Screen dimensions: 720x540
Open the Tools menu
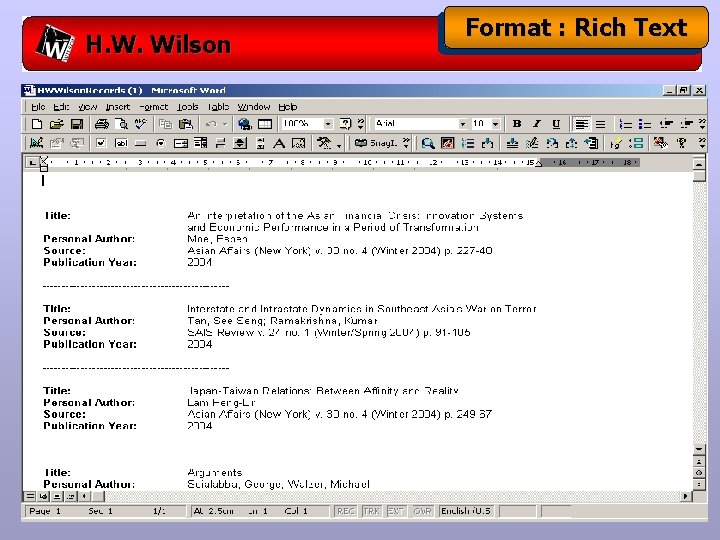click(x=188, y=107)
